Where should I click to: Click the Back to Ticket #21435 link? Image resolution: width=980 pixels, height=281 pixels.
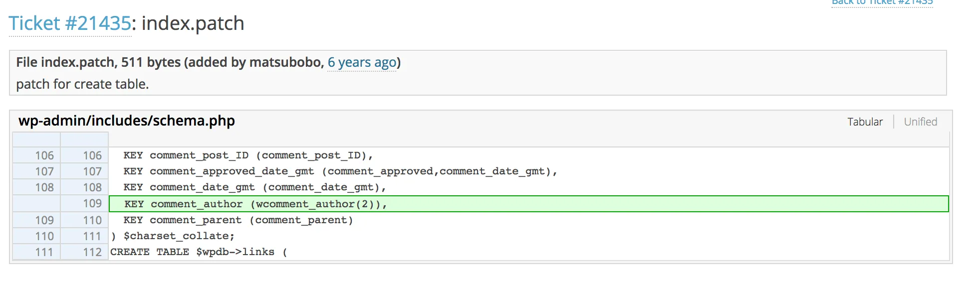pos(882,2)
